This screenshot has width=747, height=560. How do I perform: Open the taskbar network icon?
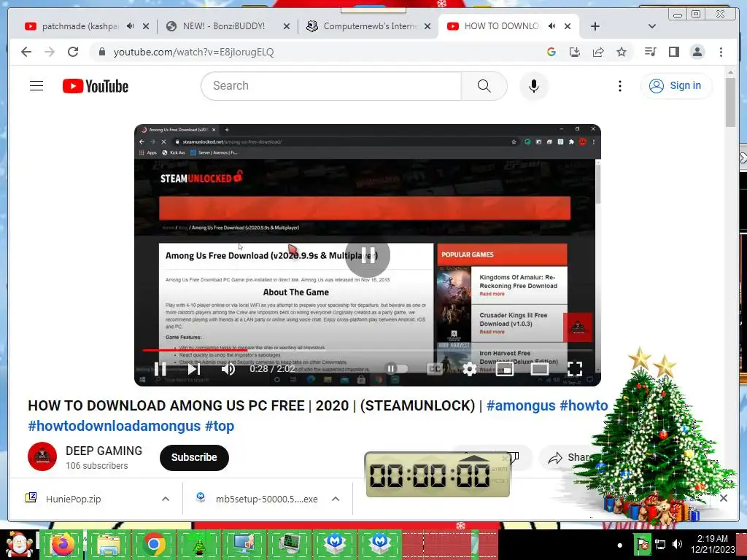pos(660,544)
